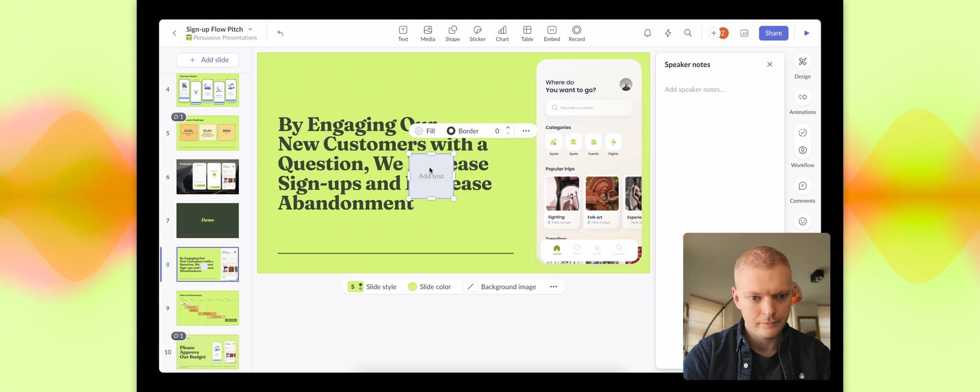Choose the Shape tool
The height and width of the screenshot is (392, 980).
452,33
